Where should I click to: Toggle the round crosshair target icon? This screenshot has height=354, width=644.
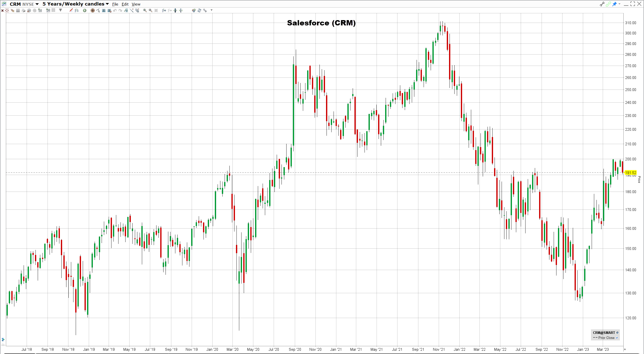coord(93,11)
